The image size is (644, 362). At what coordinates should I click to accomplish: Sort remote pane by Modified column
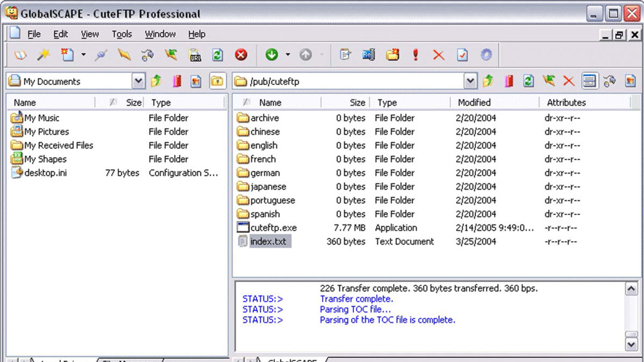pyautogui.click(x=495, y=102)
